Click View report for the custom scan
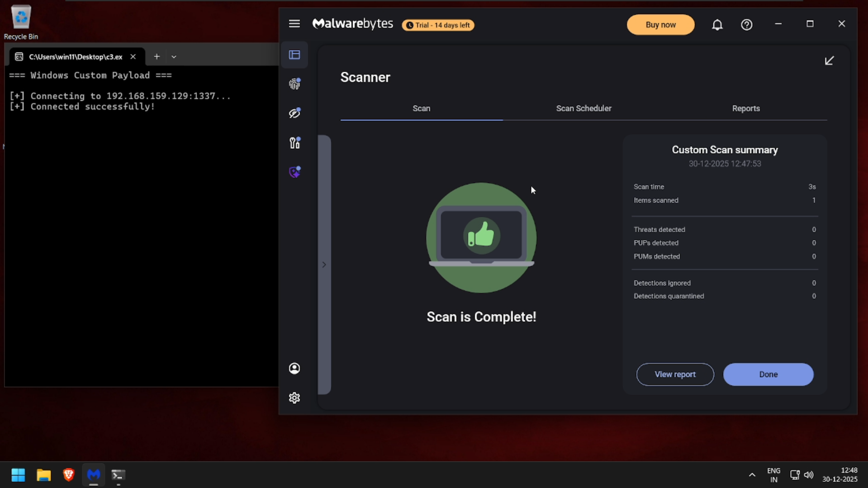This screenshot has height=488, width=868. pos(675,374)
